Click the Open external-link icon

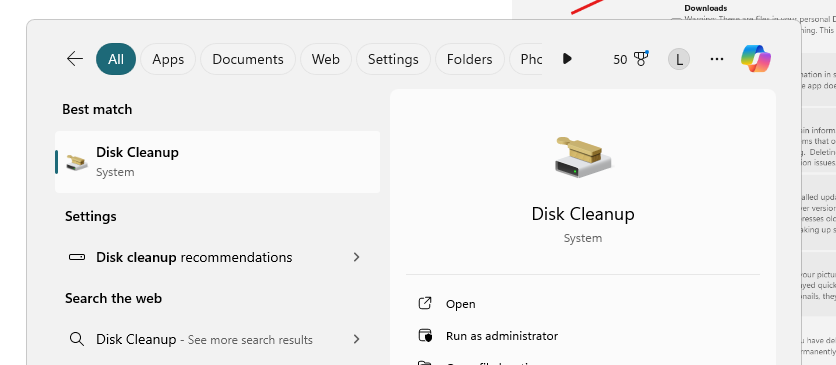[425, 304]
